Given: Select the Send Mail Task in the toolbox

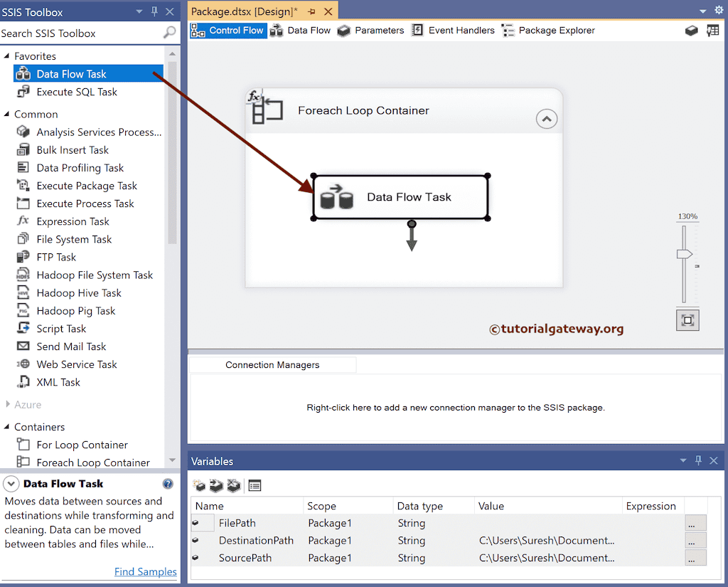Looking at the screenshot, I should point(72,346).
